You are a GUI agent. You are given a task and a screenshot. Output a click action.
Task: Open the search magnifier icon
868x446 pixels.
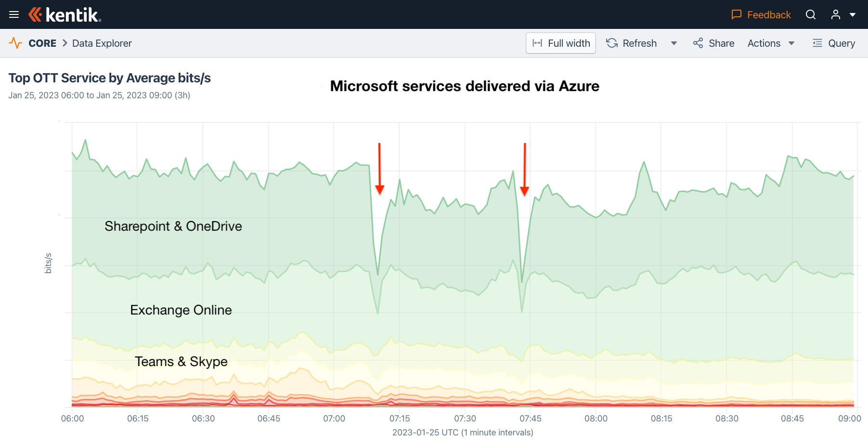pos(811,14)
